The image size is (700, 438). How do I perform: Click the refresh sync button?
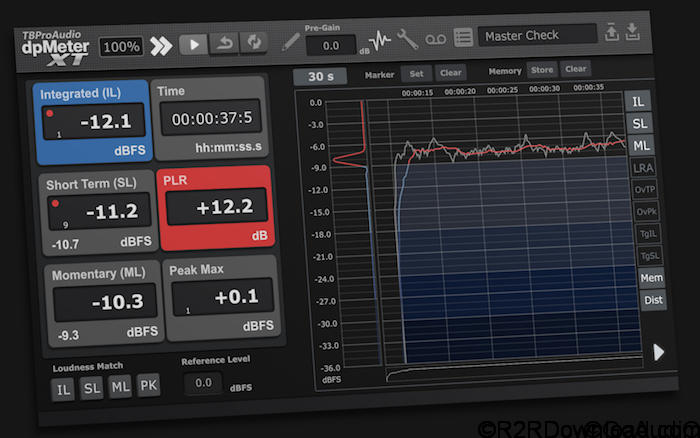pyautogui.click(x=254, y=42)
